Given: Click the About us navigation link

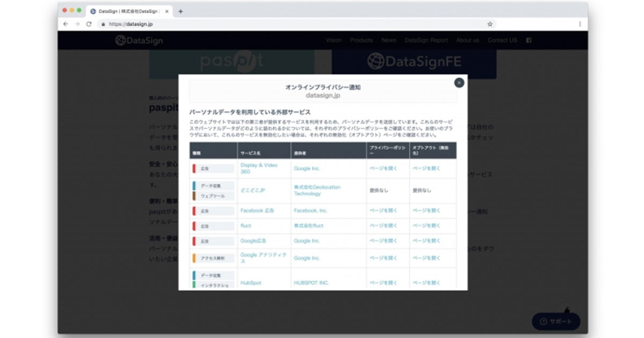Looking at the screenshot, I should point(467,40).
